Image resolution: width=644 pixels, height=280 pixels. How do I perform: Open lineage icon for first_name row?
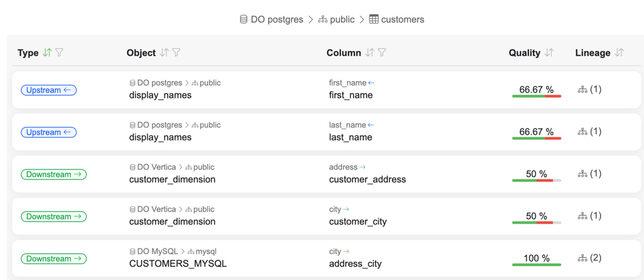(x=582, y=89)
